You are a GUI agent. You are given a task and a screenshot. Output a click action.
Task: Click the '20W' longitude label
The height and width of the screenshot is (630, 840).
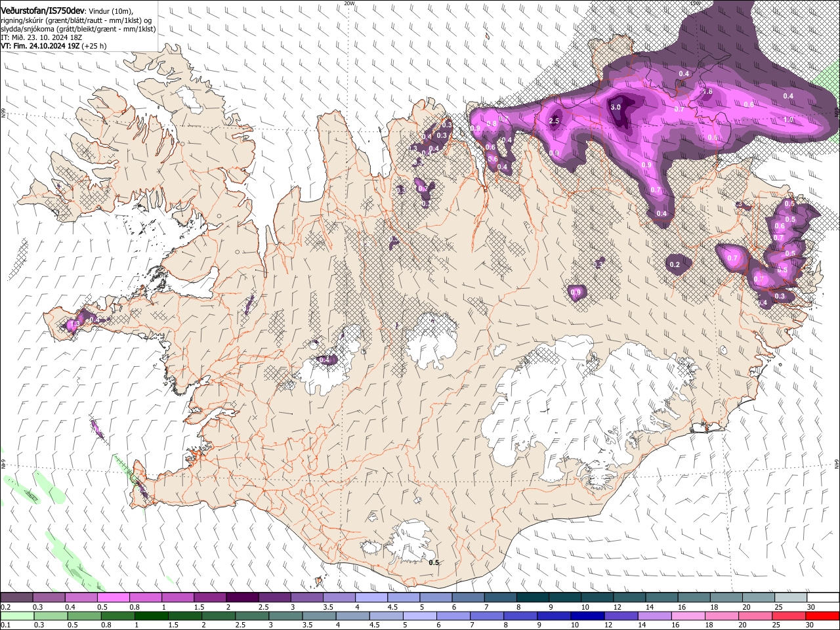click(349, 3)
